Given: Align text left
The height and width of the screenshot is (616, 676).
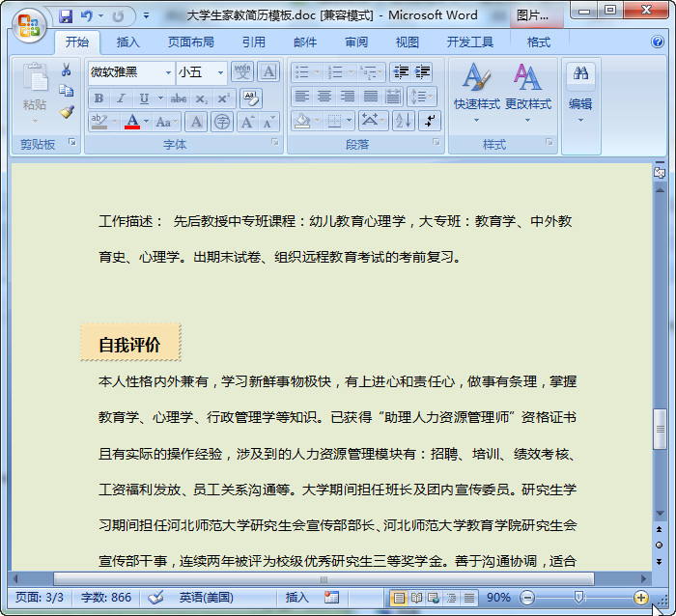Looking at the screenshot, I should pyautogui.click(x=301, y=97).
